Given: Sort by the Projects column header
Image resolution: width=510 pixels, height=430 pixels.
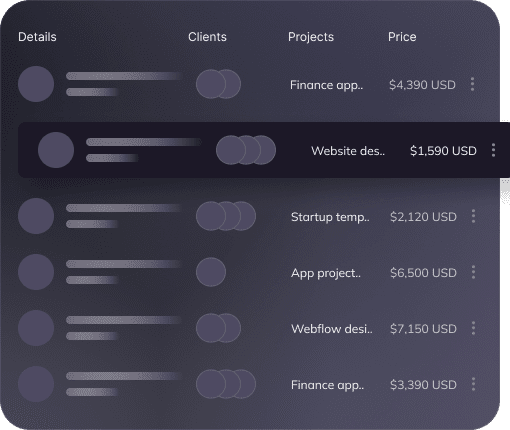Looking at the screenshot, I should pyautogui.click(x=311, y=37).
